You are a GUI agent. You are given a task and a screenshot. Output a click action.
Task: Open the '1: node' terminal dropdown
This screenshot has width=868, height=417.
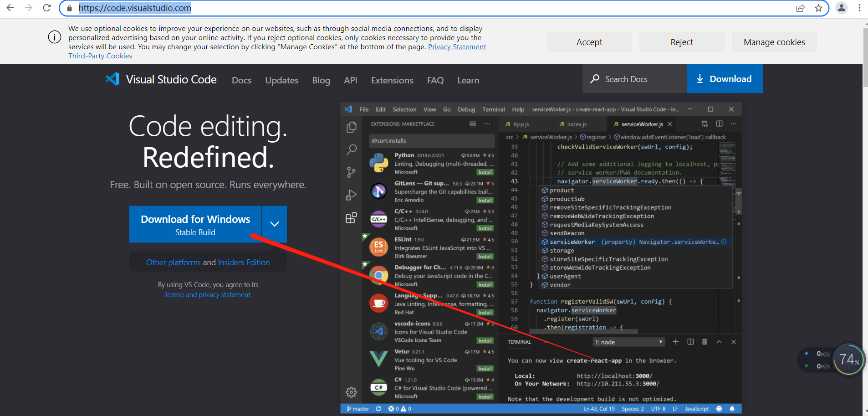pos(628,341)
